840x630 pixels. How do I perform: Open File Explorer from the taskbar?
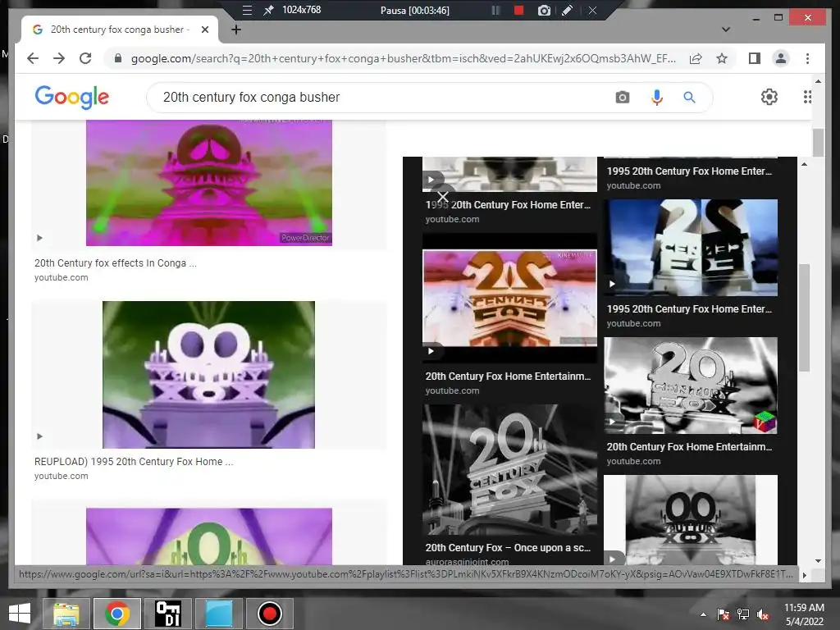[66, 614]
